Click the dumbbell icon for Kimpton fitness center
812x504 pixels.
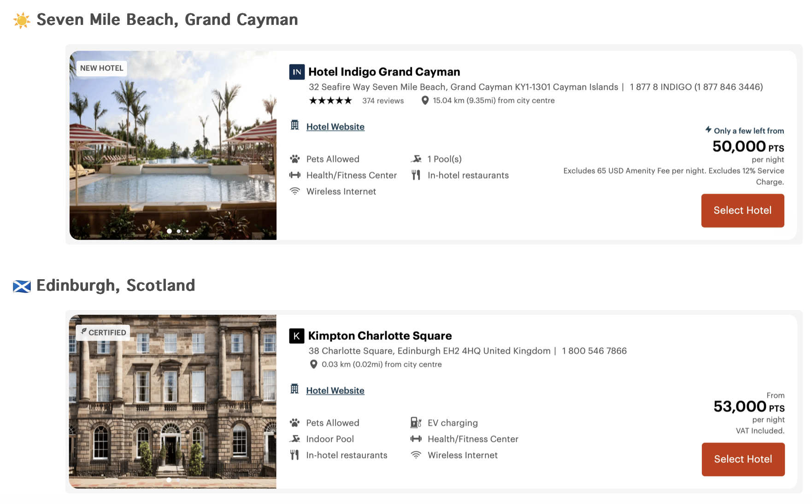[x=416, y=439]
